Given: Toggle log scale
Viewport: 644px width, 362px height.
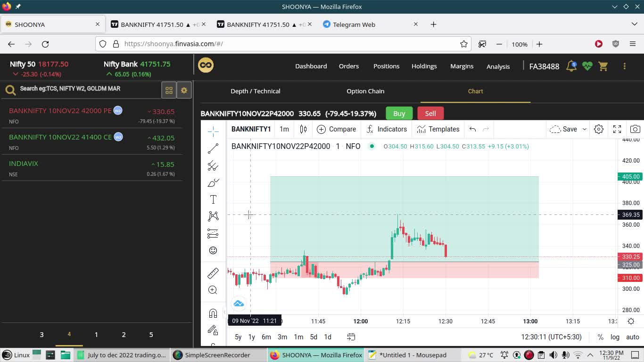Looking at the screenshot, I should tap(615, 337).
